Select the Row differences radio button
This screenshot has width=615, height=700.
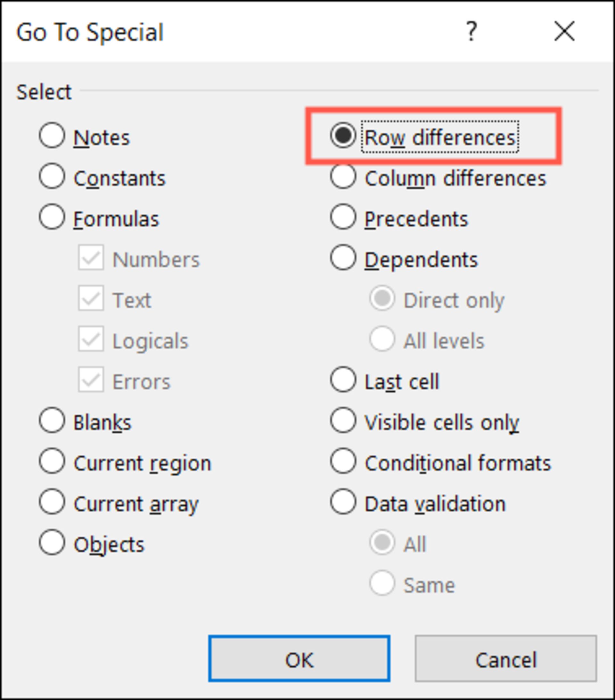(343, 135)
